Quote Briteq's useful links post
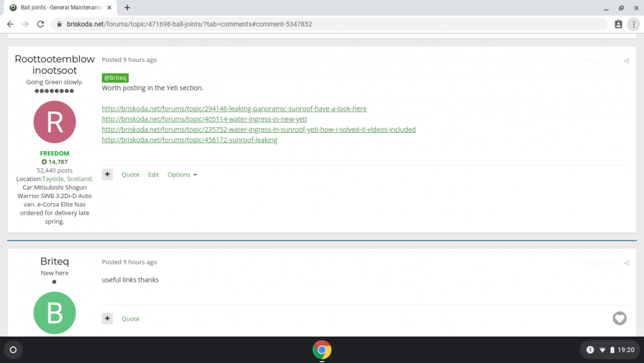 pyautogui.click(x=130, y=319)
